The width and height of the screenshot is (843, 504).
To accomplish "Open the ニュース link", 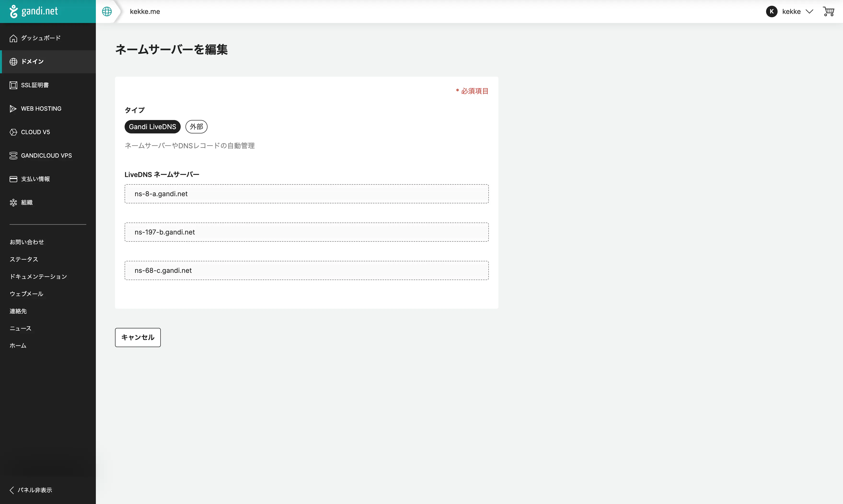I will point(20,328).
